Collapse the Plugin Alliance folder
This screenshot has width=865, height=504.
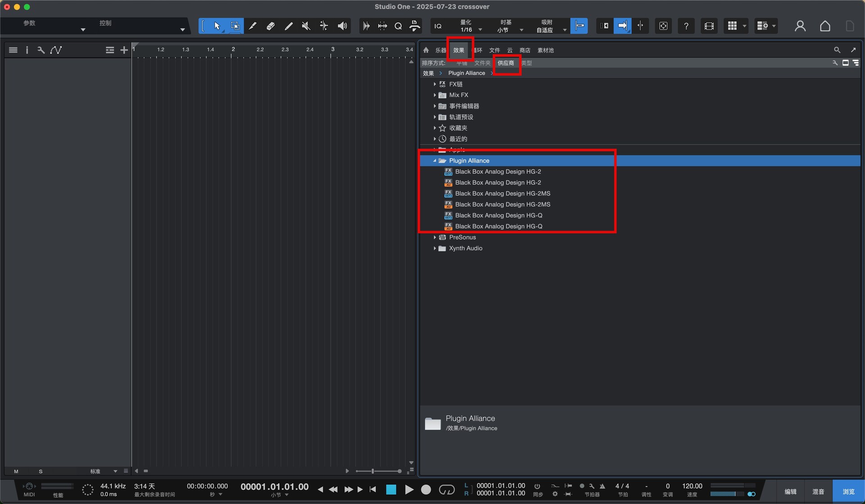click(x=435, y=161)
